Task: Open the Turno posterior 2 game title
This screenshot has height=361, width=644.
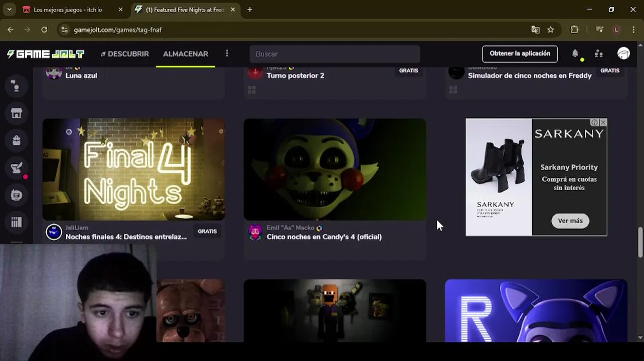Action: tap(295, 76)
